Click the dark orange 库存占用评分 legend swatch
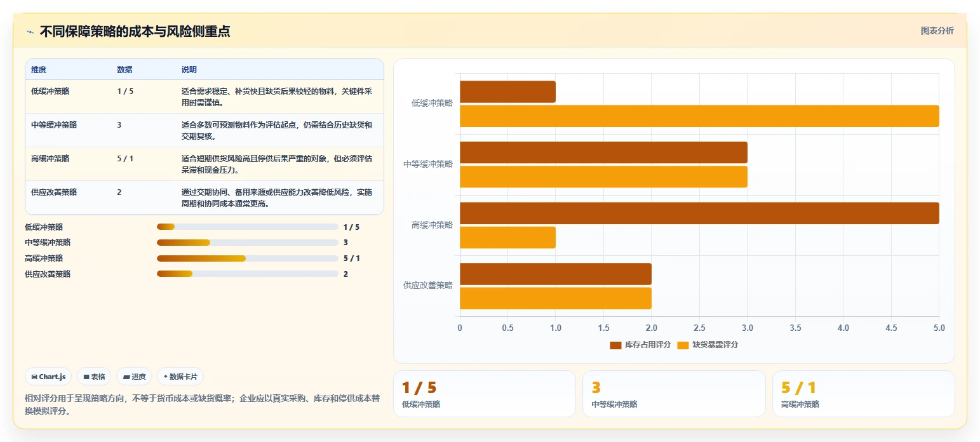 tap(615, 345)
